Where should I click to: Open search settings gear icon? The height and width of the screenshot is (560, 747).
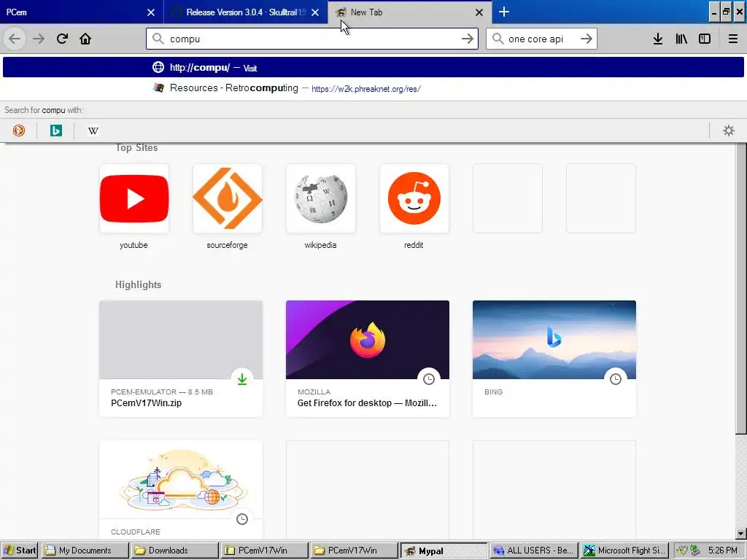[x=729, y=131]
